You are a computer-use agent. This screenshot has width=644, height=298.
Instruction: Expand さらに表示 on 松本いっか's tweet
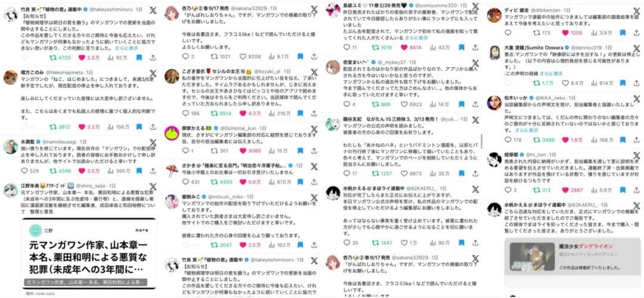tap(527, 130)
